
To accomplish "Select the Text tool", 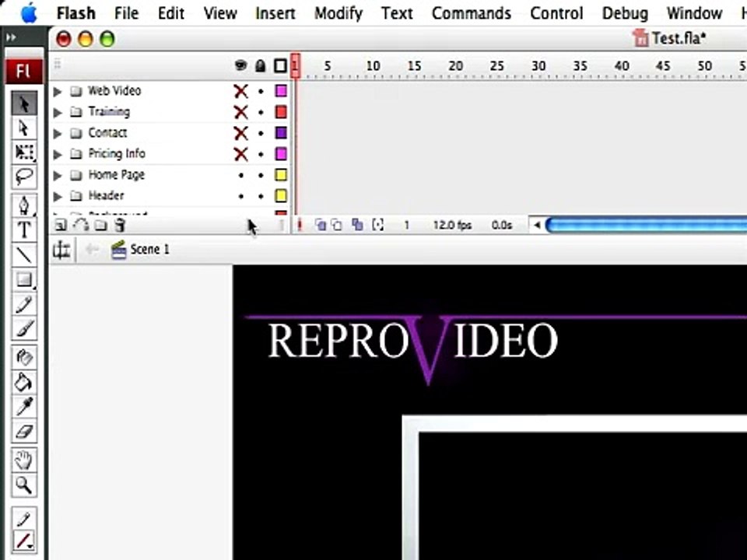I will pos(24,230).
